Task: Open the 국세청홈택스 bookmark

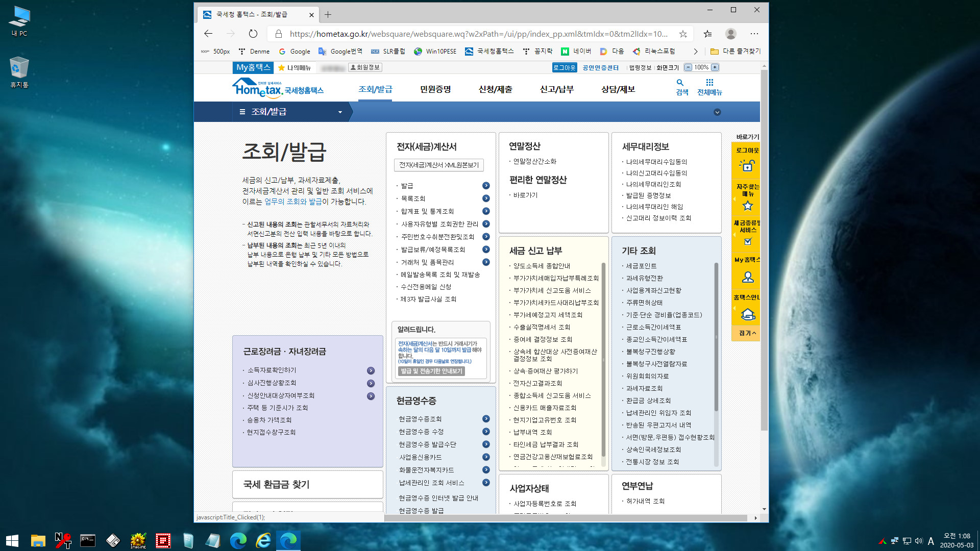Action: [x=489, y=52]
